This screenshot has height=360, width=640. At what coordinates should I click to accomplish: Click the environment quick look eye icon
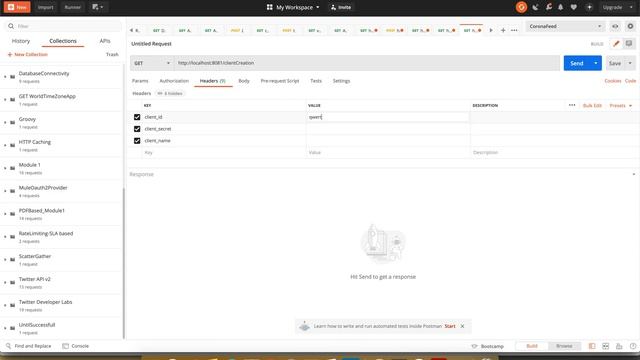pos(615,26)
